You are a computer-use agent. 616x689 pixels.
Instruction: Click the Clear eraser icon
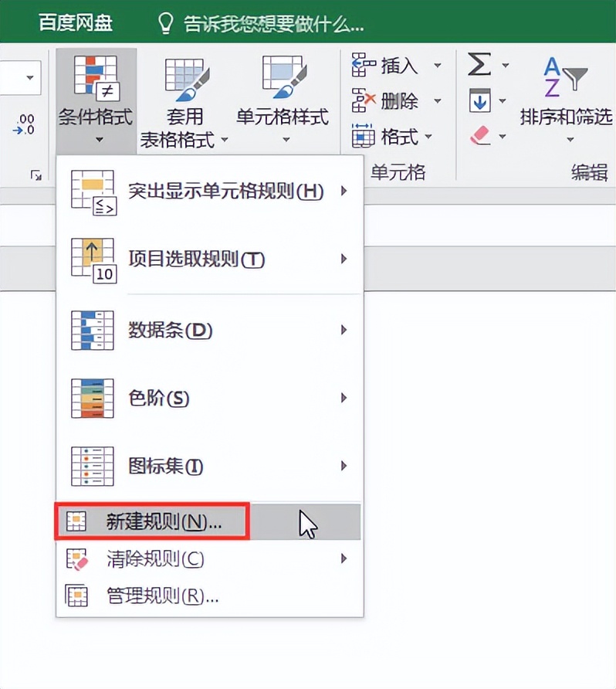tap(479, 135)
